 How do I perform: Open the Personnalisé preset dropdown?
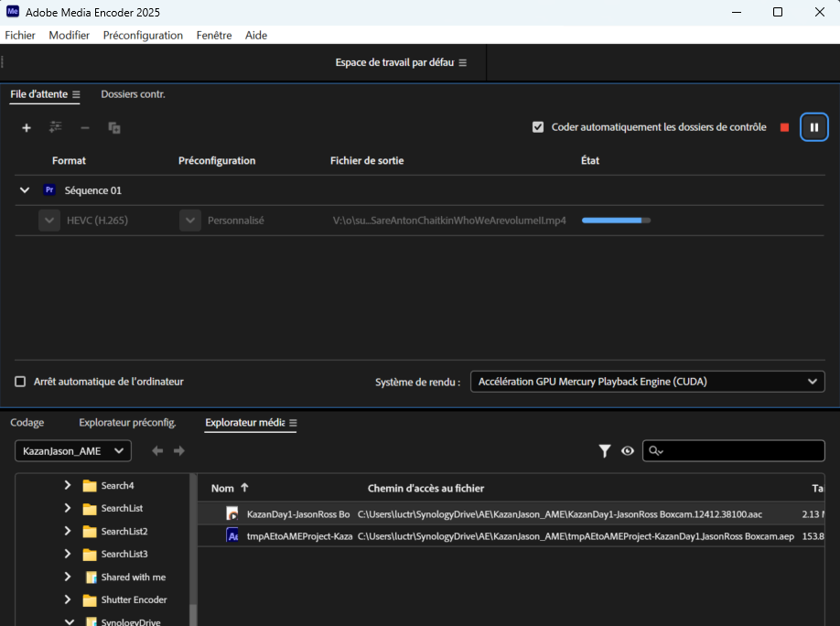coord(190,221)
